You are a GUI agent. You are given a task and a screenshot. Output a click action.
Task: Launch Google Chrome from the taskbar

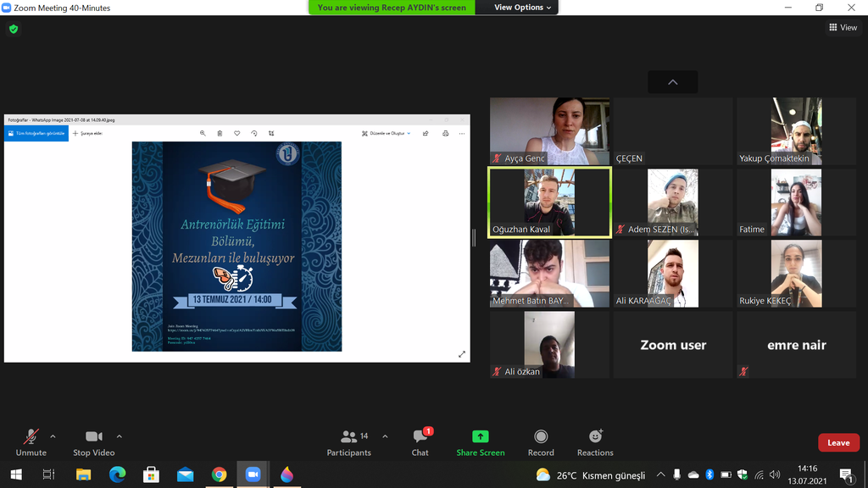[219, 474]
